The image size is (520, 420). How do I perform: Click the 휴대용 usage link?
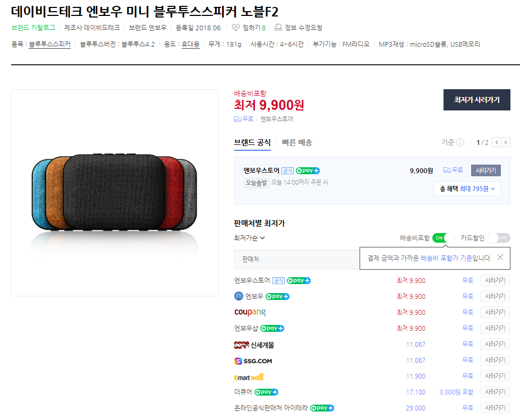[190, 44]
